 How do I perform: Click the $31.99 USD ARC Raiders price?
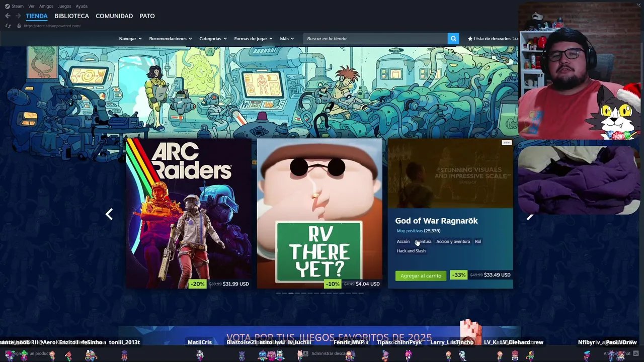pos(236,284)
